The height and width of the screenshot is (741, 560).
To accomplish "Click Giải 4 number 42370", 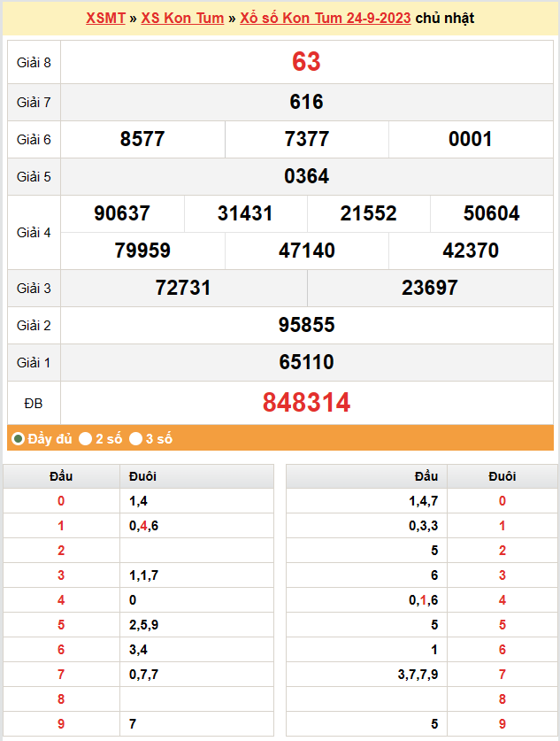I will click(471, 251).
